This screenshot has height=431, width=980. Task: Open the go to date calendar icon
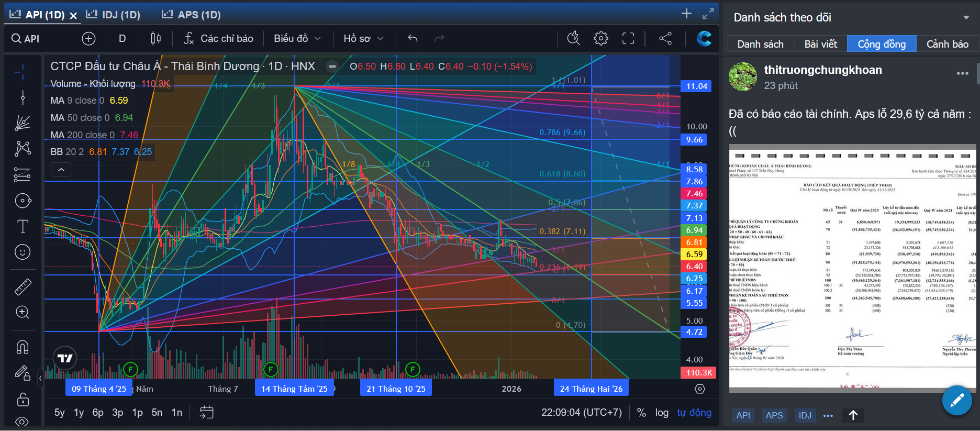207,412
